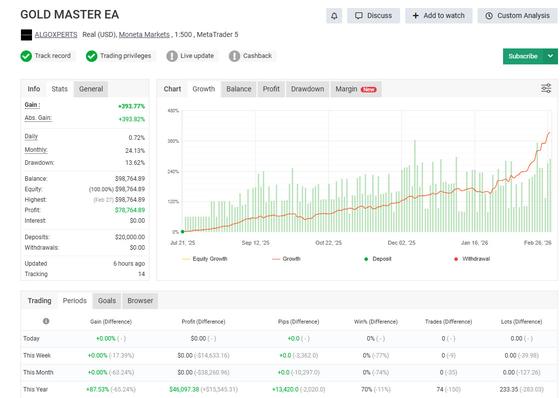Viewport: 560px width, 398px height.
Task: Switch to the Profit chart tab
Action: [271, 89]
